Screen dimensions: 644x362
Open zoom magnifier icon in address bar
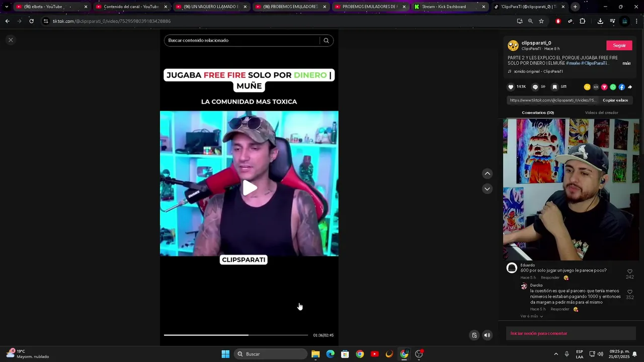tap(530, 21)
